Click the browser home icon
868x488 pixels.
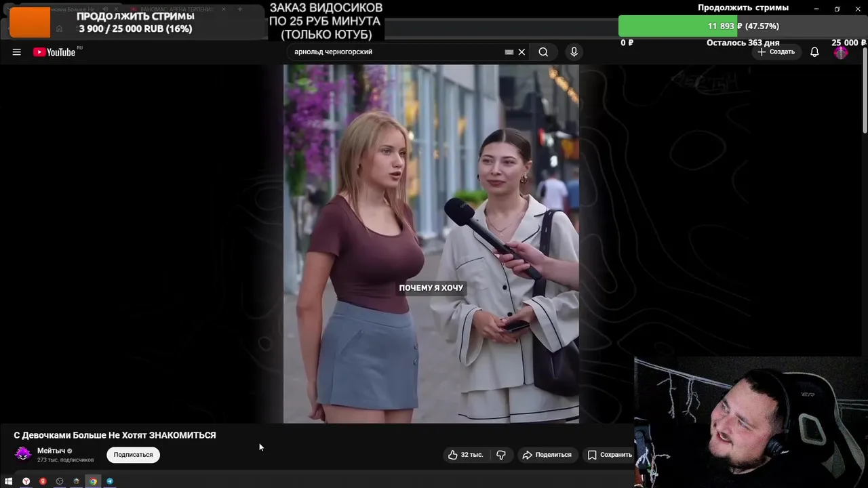[x=60, y=28]
